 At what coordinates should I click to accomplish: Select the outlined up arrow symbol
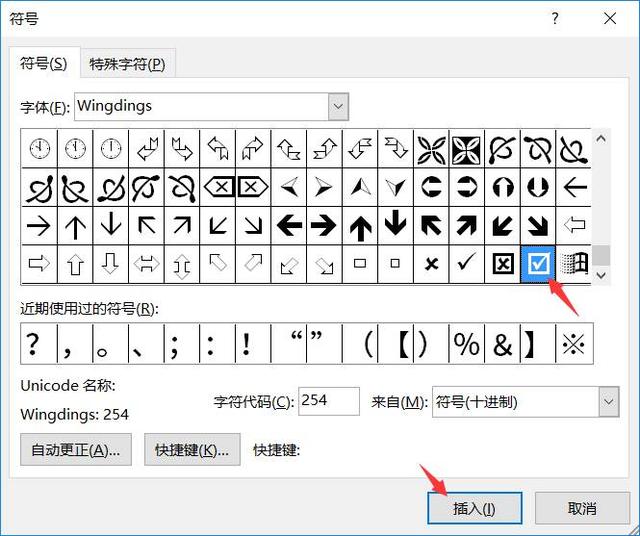point(75,264)
